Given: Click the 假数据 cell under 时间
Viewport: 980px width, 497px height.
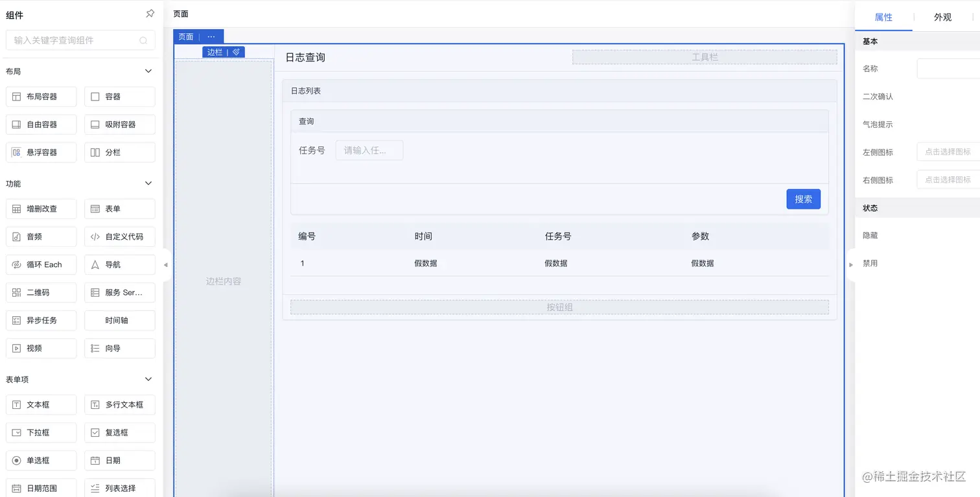Looking at the screenshot, I should click(426, 263).
